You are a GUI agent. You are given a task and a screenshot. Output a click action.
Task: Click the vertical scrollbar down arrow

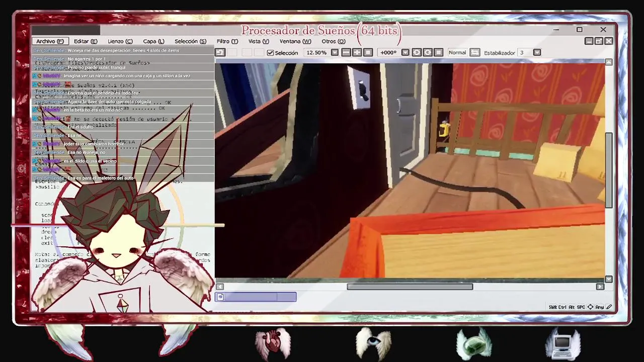tap(609, 279)
